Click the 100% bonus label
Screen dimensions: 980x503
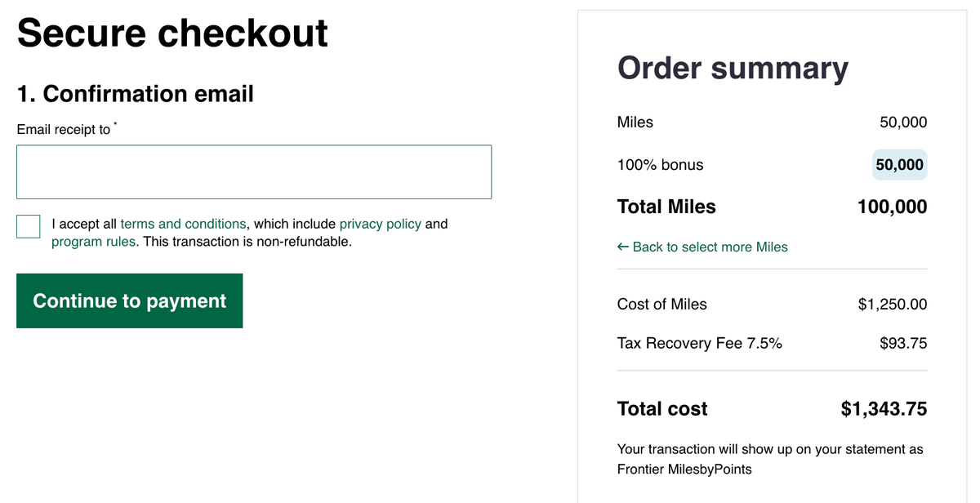click(x=660, y=164)
